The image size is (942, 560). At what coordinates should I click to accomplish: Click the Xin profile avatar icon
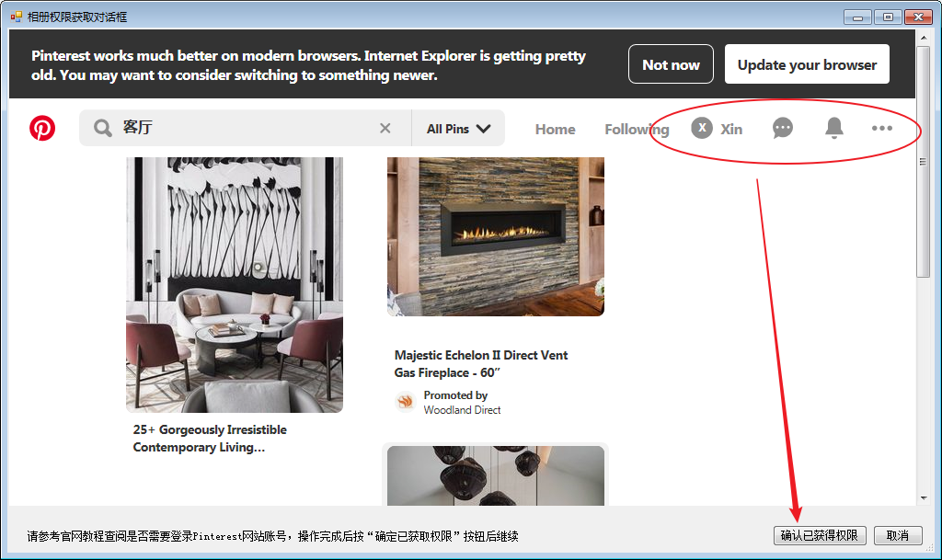(x=702, y=128)
